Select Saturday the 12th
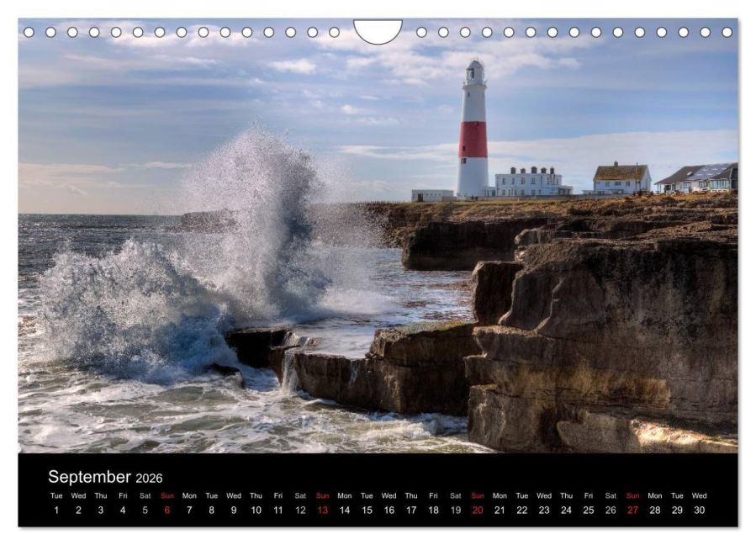The height and width of the screenshot is (545, 756). 300,511
